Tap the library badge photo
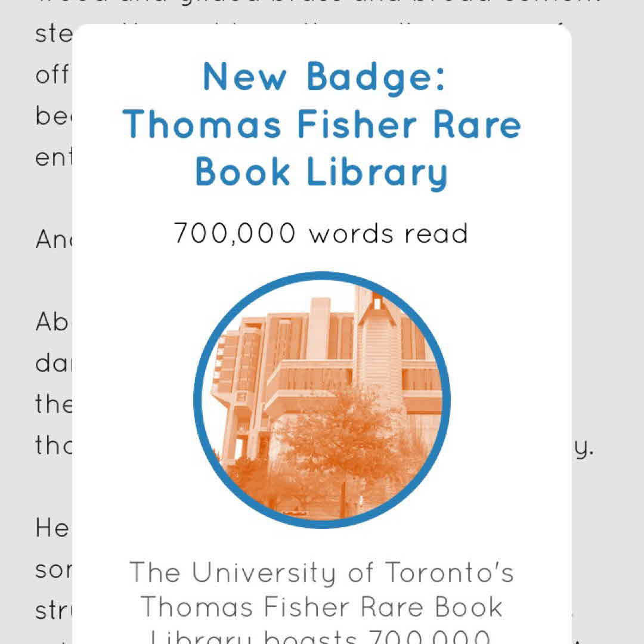The height and width of the screenshot is (644, 644). click(x=322, y=400)
